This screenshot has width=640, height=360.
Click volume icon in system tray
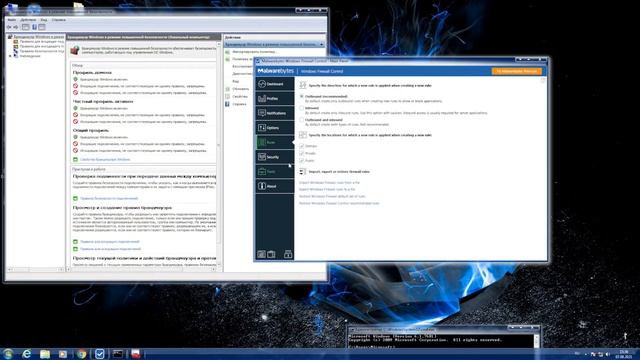click(x=608, y=354)
